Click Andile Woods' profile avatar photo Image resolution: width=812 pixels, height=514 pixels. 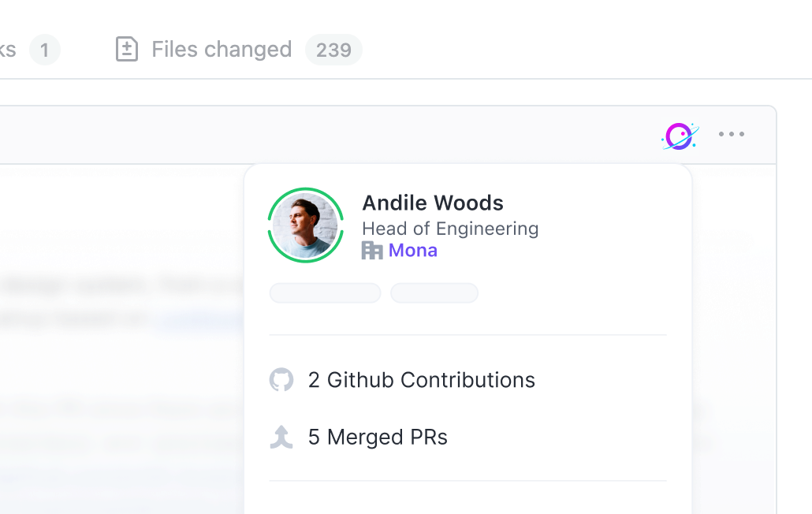(306, 225)
